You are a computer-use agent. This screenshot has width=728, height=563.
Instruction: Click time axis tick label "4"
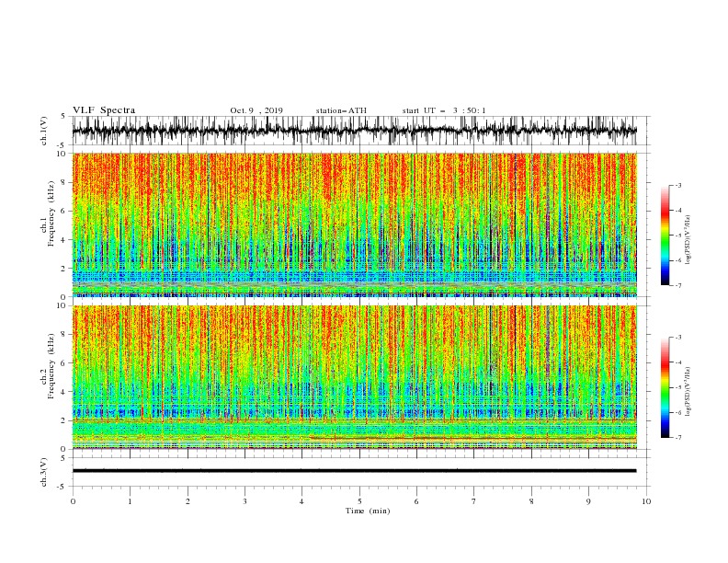point(301,501)
